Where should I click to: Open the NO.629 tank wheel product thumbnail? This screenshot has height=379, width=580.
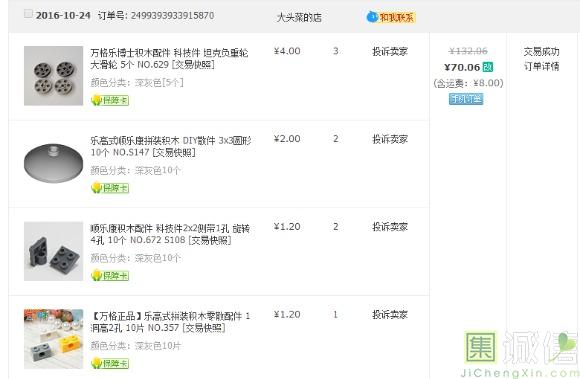(54, 76)
